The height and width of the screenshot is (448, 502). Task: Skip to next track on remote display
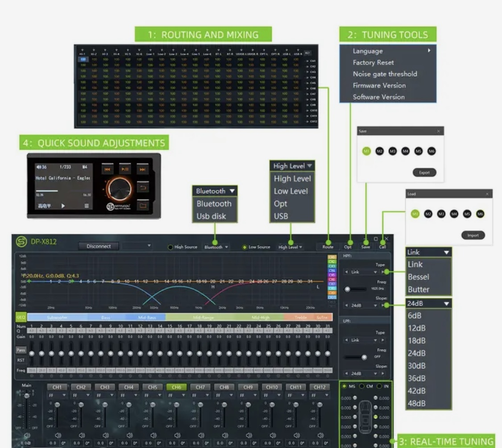point(142,170)
